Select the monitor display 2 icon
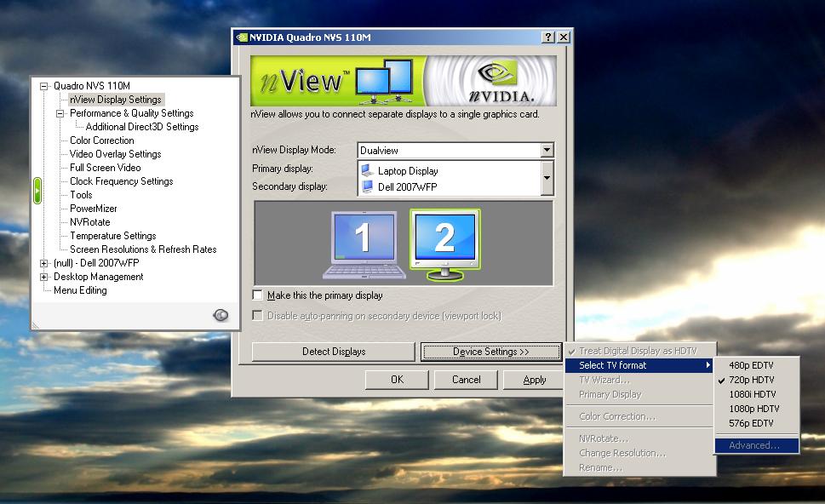This screenshot has height=504, width=825. [445, 245]
